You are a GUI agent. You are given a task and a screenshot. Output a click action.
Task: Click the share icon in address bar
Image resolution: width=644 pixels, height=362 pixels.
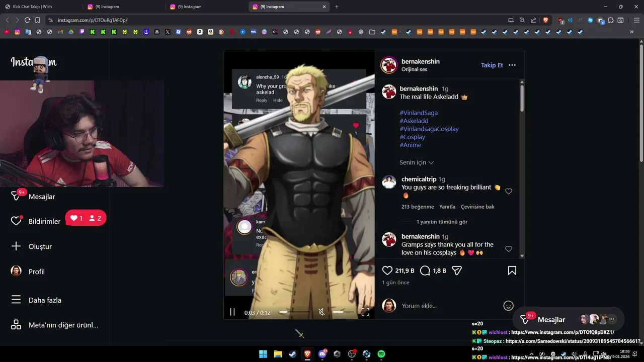click(533, 20)
